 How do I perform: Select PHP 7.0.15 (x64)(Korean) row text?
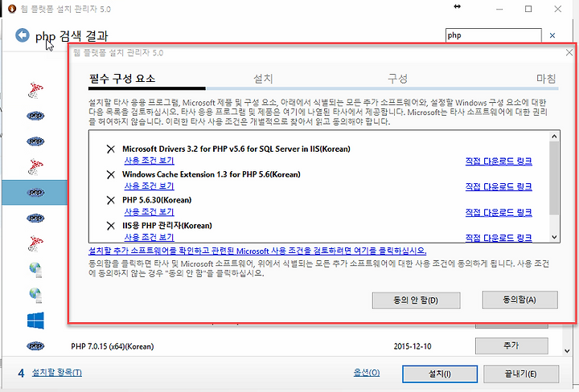[113, 346]
